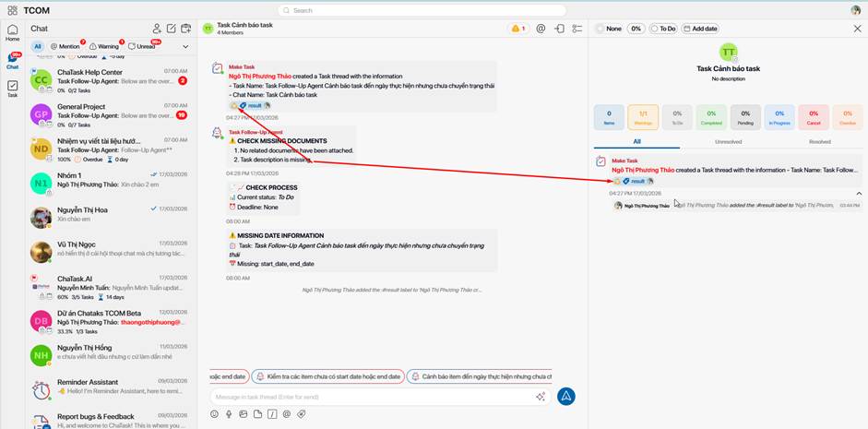Switch to the All tab in task panel
Screen dimensions: 868x429
(x=636, y=142)
